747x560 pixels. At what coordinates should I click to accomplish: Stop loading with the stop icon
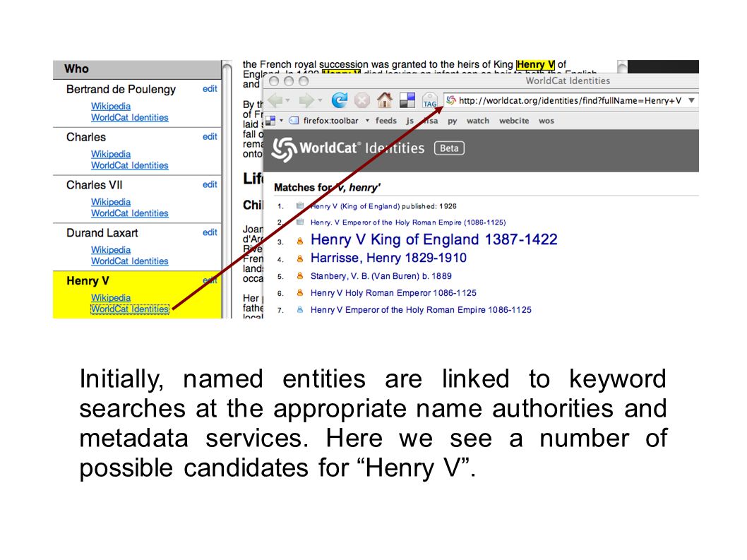tap(361, 100)
